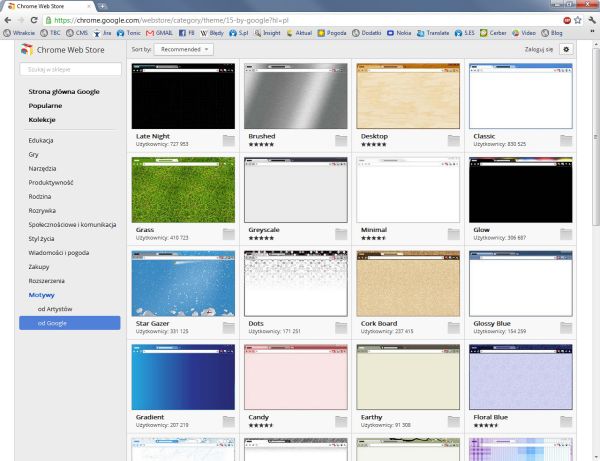
Task: Choose the od Artystów subcategory
Action: pos(56,309)
